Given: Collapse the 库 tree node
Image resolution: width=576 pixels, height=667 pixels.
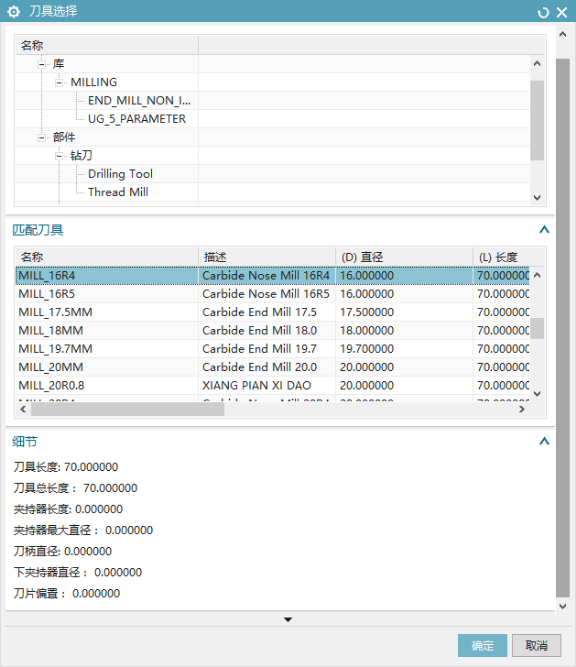Looking at the screenshot, I should [x=42, y=64].
